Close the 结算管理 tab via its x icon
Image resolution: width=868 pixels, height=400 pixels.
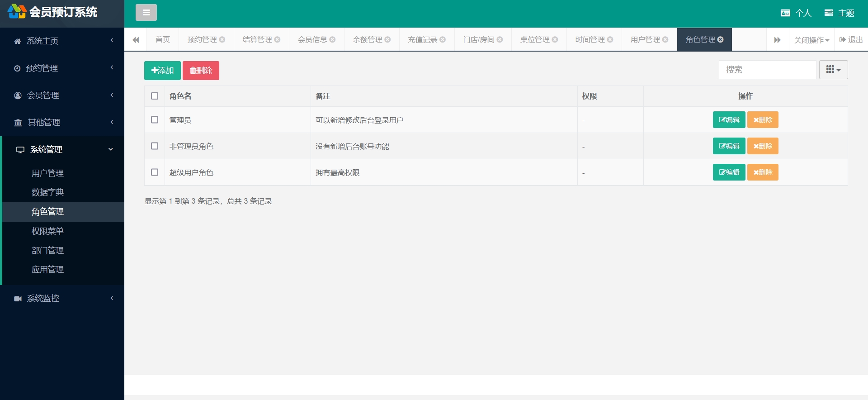(277, 39)
